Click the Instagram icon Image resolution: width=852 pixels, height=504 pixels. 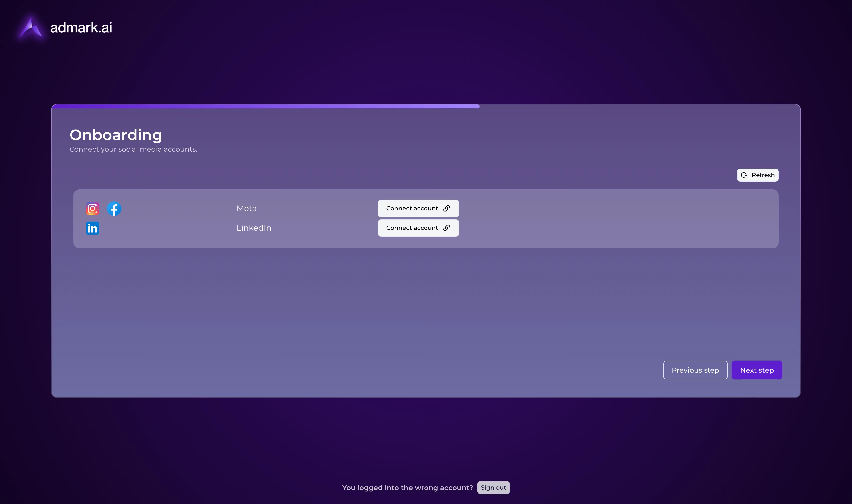tap(92, 208)
